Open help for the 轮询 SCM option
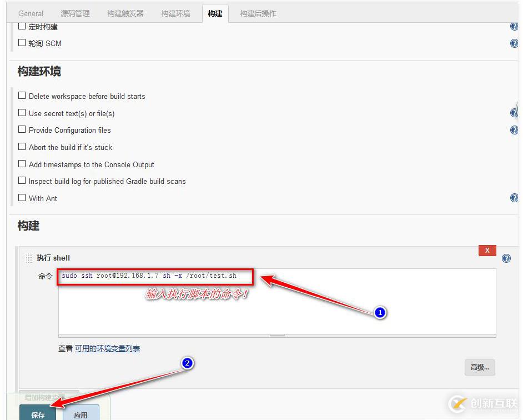 click(x=514, y=43)
